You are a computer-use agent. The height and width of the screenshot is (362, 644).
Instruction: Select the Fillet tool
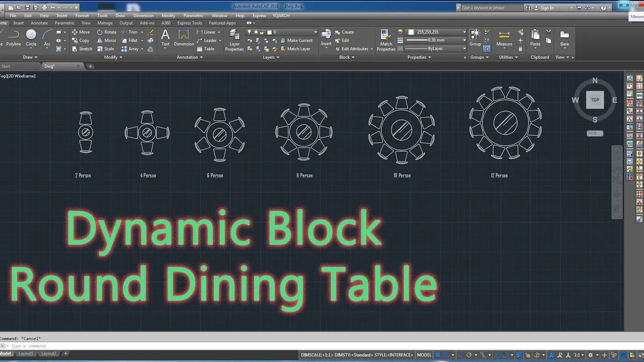pos(129,41)
